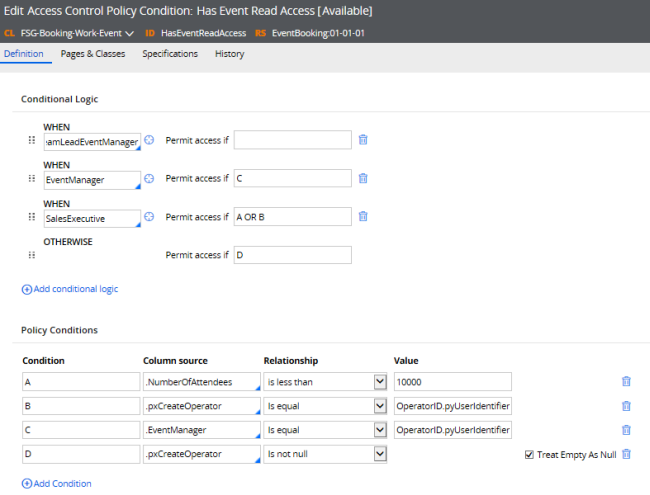
Task: Delete policy condition C
Action: pyautogui.click(x=626, y=430)
